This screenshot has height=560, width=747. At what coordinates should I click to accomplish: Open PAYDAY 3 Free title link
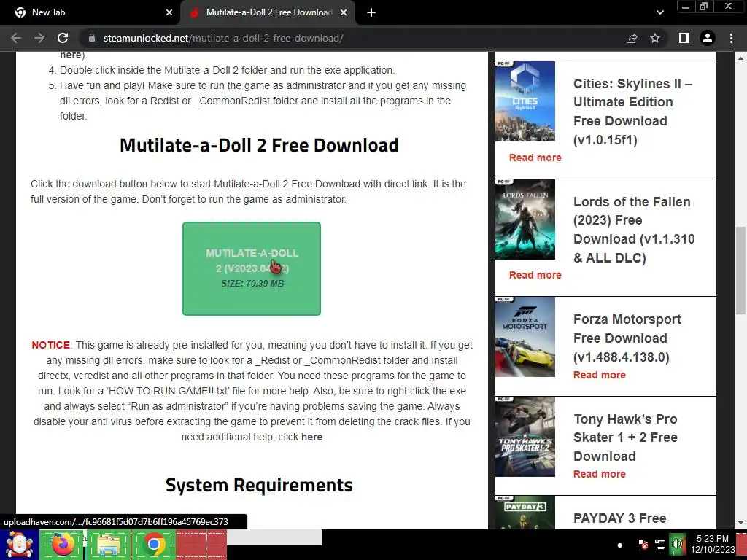tap(619, 518)
